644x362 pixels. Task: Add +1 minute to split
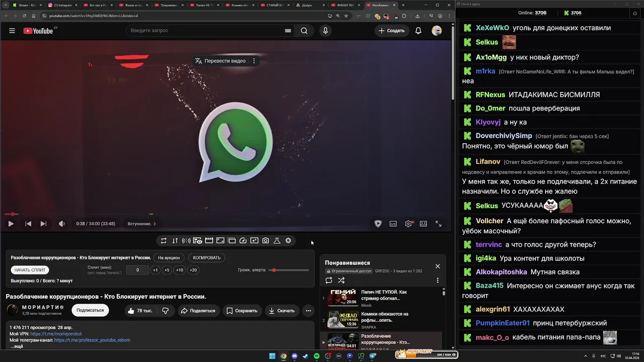pyautogui.click(x=155, y=270)
